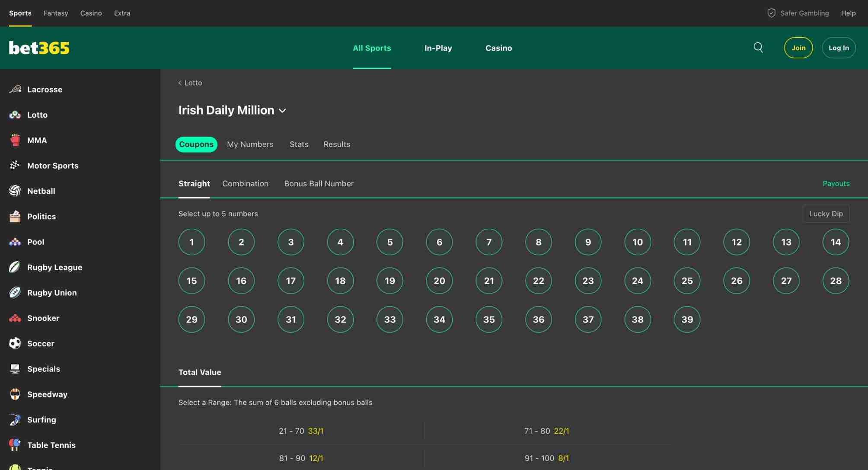Click the Lotto balls icon in sidebar

click(x=15, y=115)
